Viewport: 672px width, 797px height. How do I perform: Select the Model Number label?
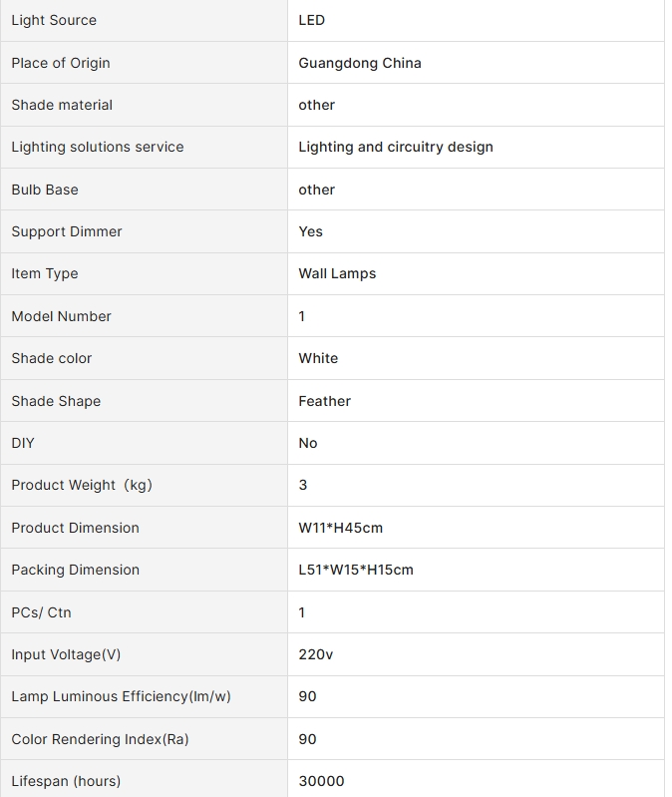point(61,316)
